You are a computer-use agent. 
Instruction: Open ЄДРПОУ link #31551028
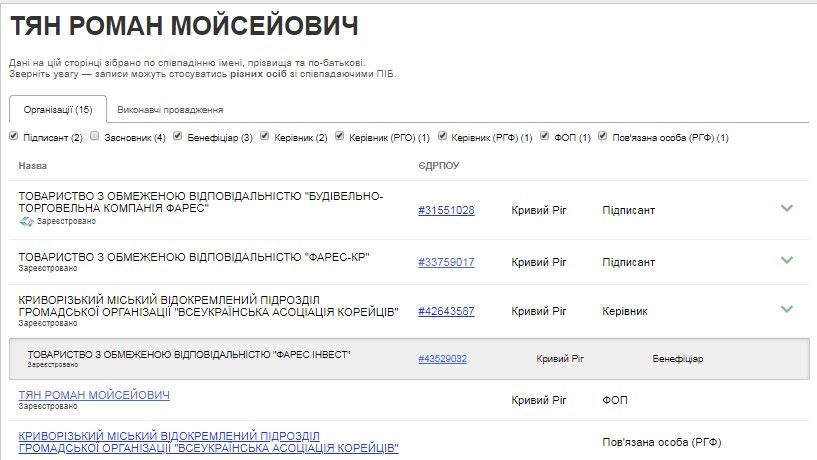click(446, 210)
